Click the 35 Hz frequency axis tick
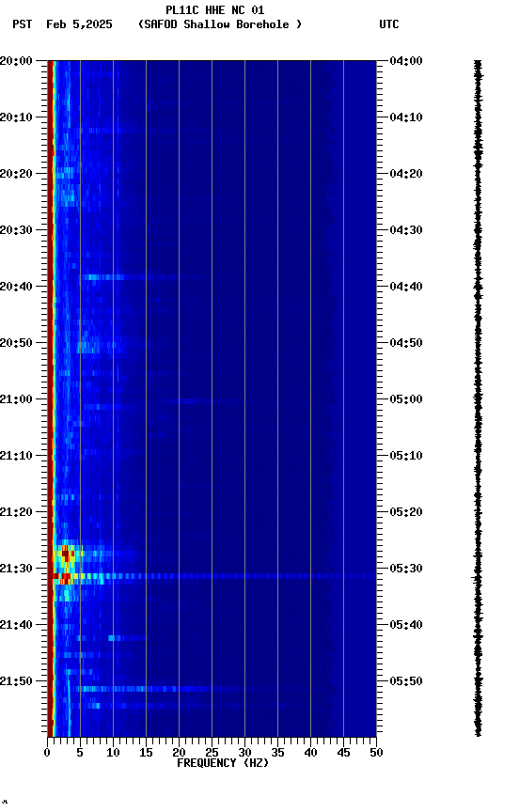This screenshot has width=519, height=812. coord(277,753)
